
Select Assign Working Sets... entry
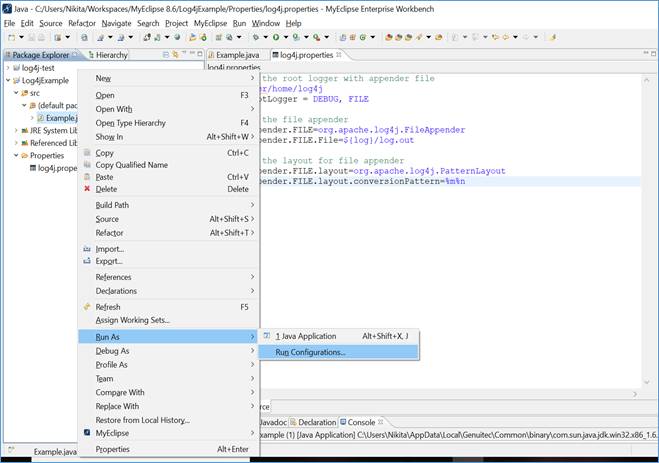169,320
